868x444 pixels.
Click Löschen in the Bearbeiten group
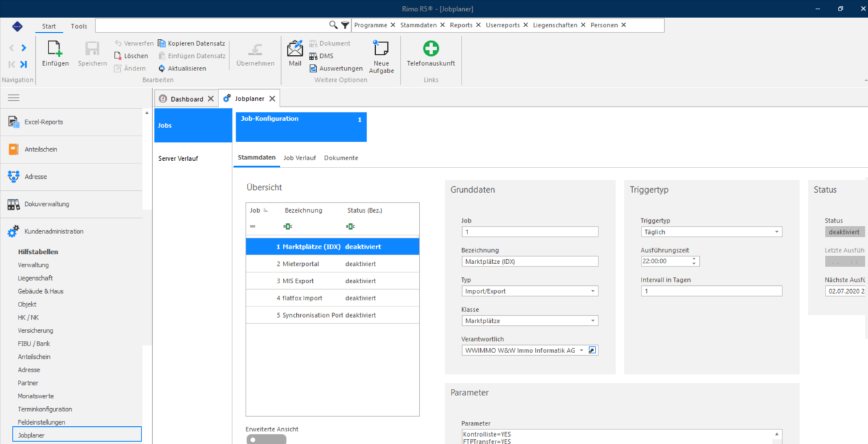coord(131,56)
